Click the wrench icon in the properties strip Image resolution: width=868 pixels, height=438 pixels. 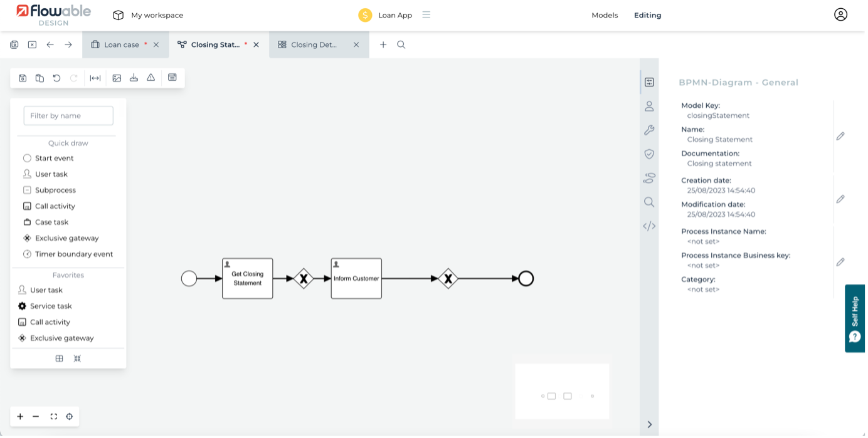tap(649, 130)
